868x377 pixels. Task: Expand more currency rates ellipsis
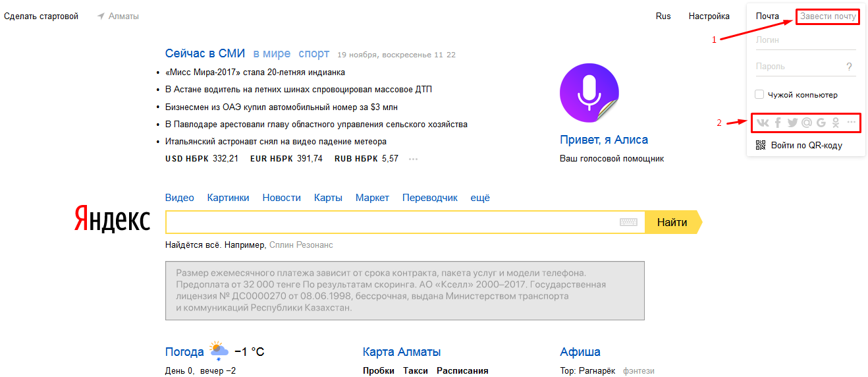pos(414,159)
